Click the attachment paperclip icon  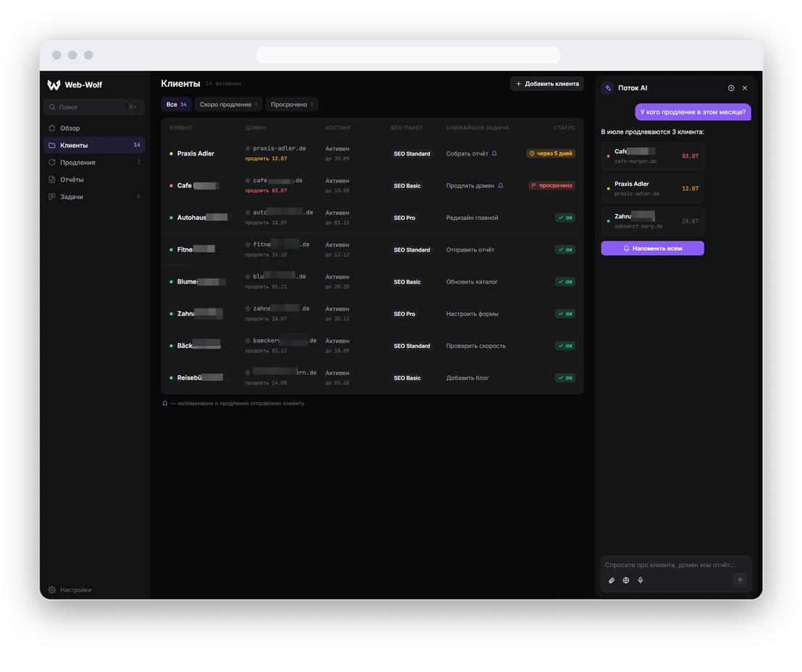[611, 581]
